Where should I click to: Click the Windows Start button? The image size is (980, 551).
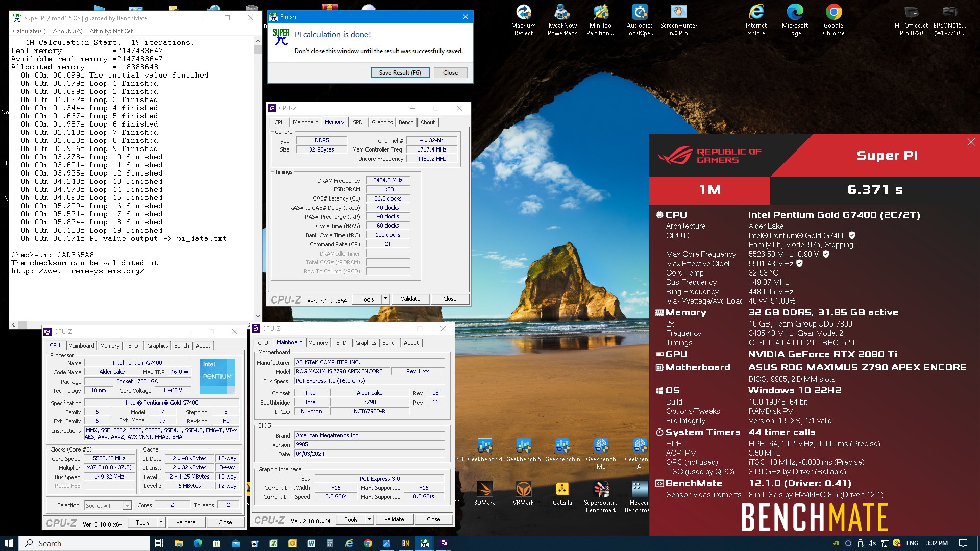(9, 543)
